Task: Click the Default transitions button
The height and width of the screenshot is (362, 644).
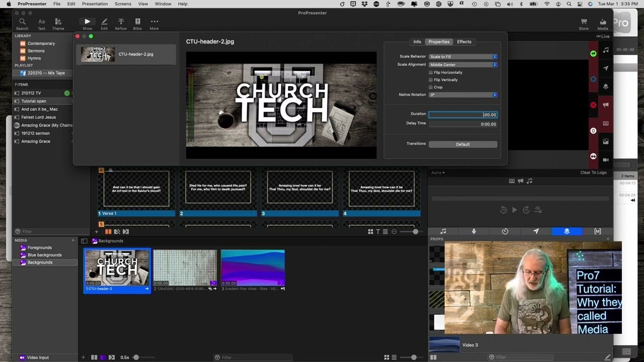Action: [463, 144]
